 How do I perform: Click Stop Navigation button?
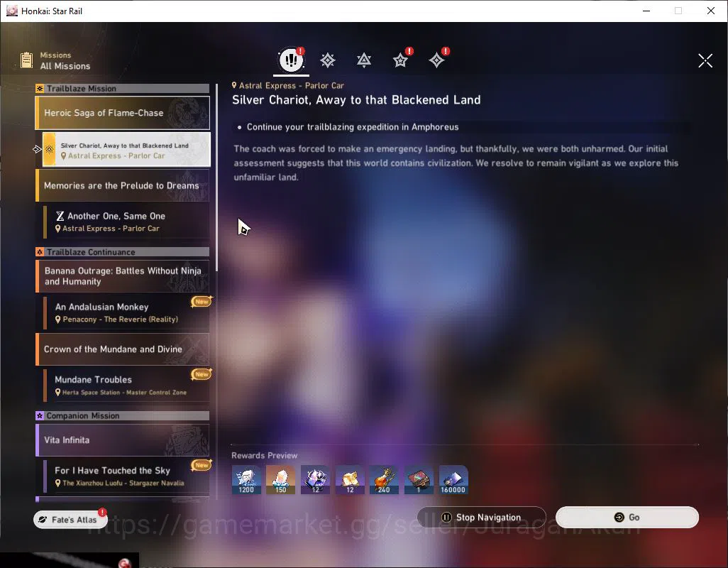(x=482, y=518)
